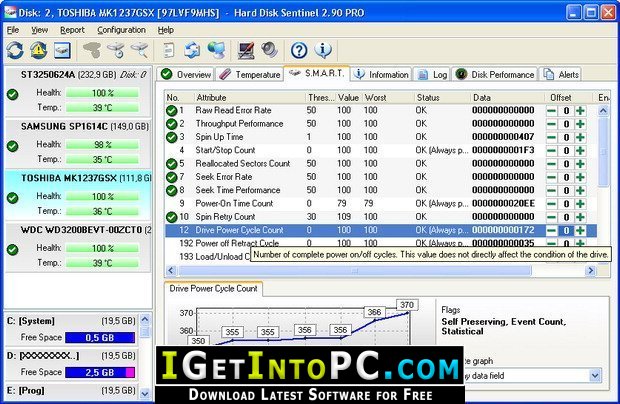The width and height of the screenshot is (620, 404).
Task: Click down arrow of the partition list scrollbar
Action: (145, 393)
